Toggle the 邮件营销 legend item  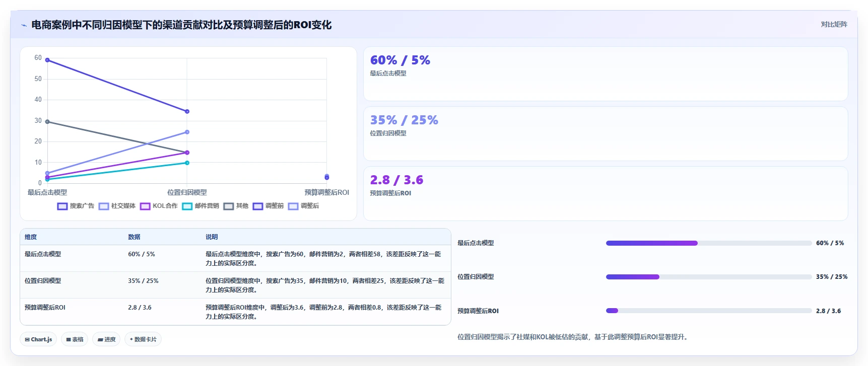(x=201, y=206)
